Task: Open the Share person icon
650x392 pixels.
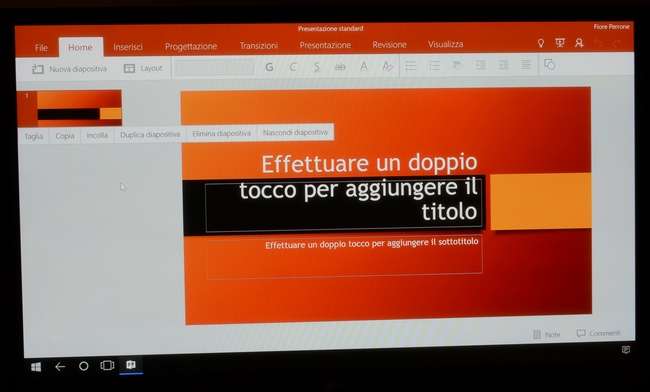Action: point(579,43)
